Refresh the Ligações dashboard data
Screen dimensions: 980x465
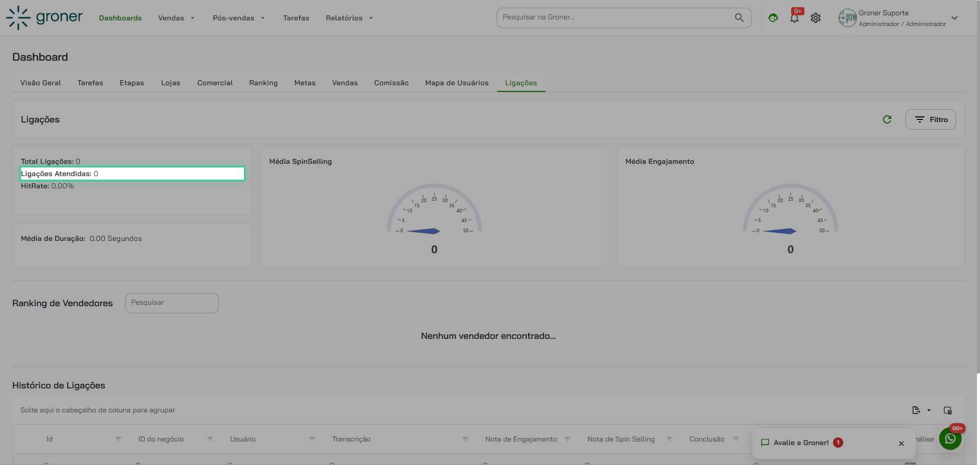[x=887, y=119]
